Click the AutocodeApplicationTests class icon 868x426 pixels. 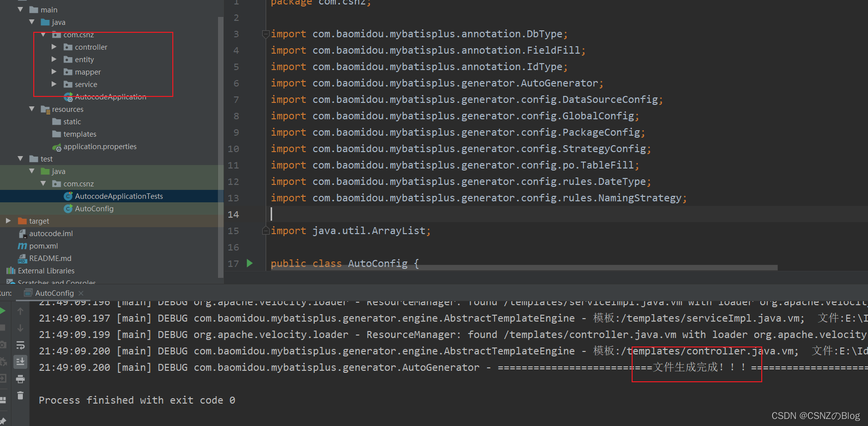69,196
